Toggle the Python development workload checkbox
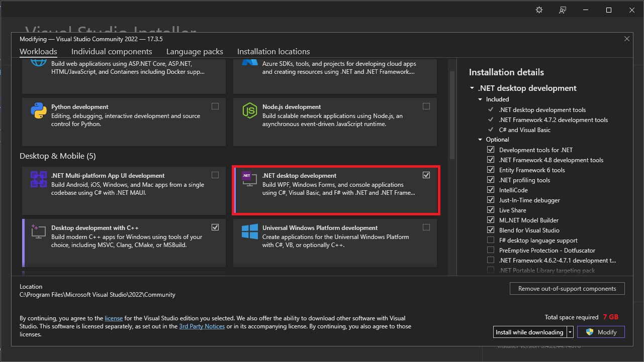Image resolution: width=644 pixels, height=362 pixels. pos(215,106)
